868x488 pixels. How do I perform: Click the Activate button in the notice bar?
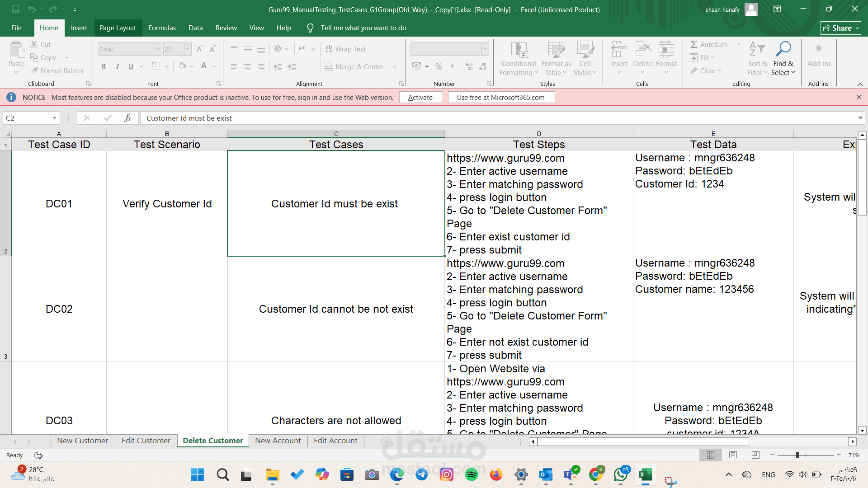click(x=420, y=98)
